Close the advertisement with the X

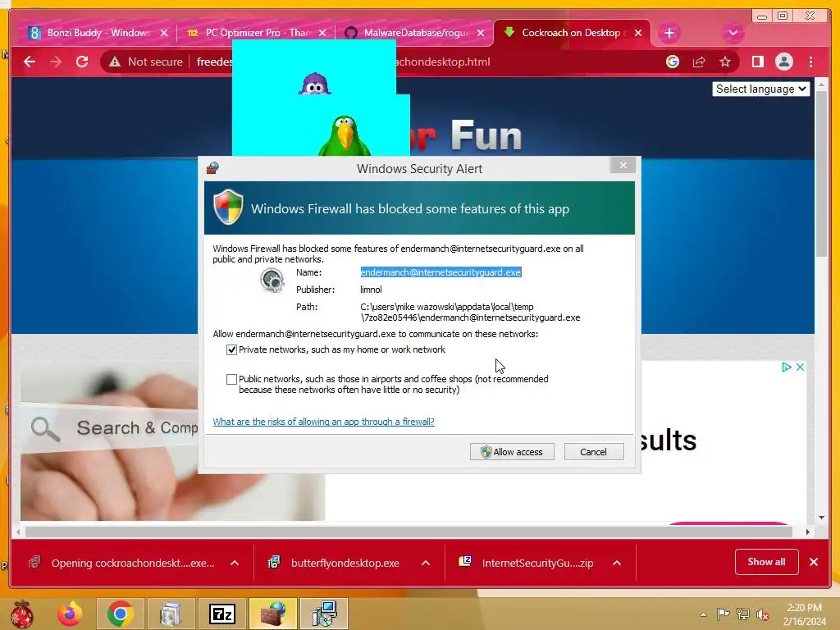click(x=800, y=367)
